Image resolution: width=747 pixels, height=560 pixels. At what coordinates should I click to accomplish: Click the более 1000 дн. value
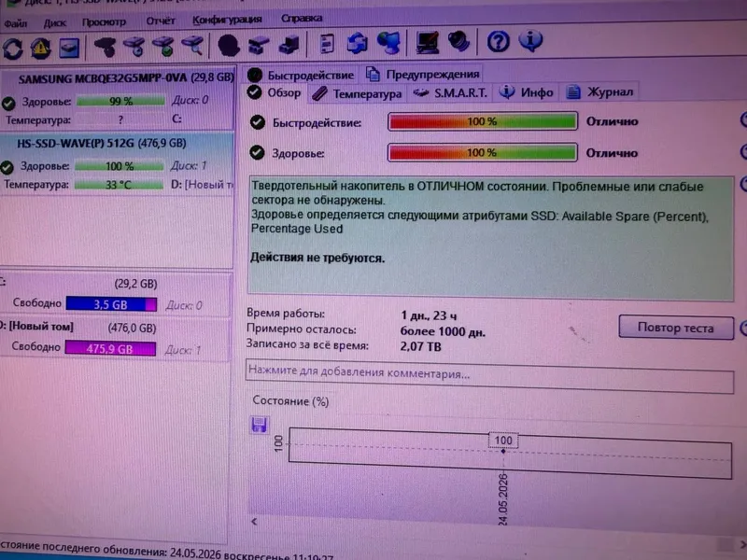coord(443,331)
